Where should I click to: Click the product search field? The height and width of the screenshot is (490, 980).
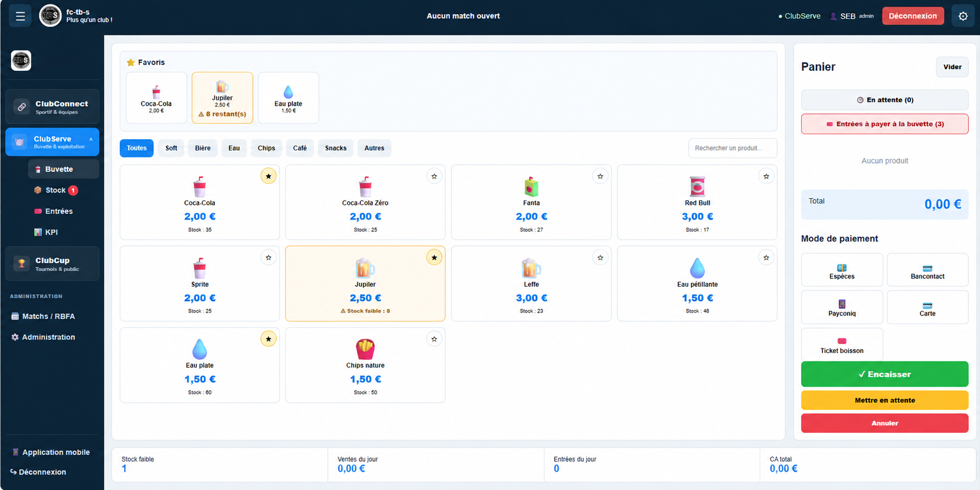point(733,148)
